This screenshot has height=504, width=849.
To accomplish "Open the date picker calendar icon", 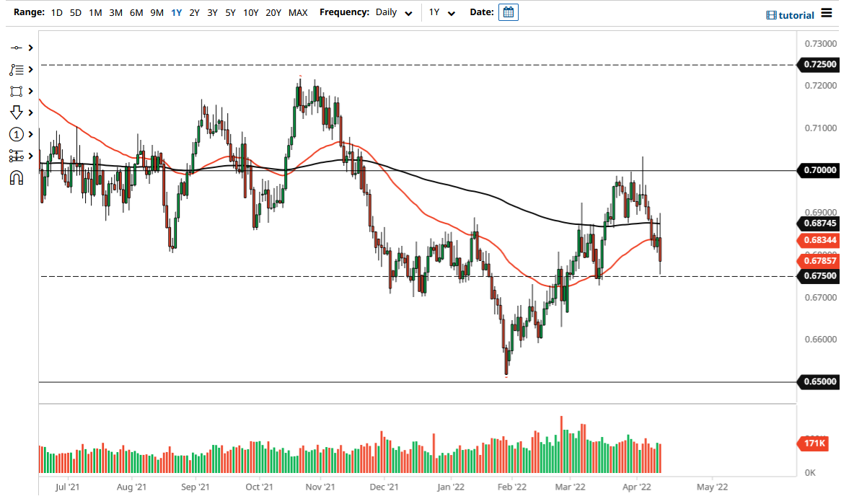I will (x=509, y=12).
